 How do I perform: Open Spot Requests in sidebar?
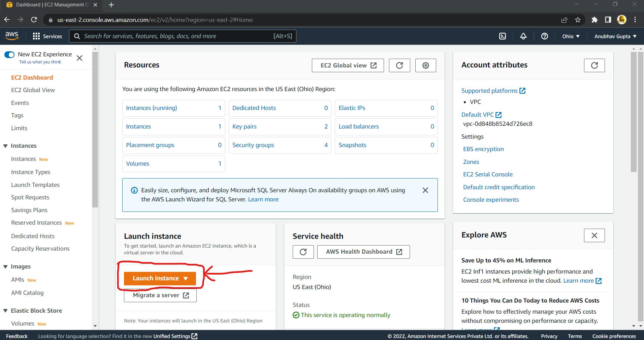click(30, 197)
